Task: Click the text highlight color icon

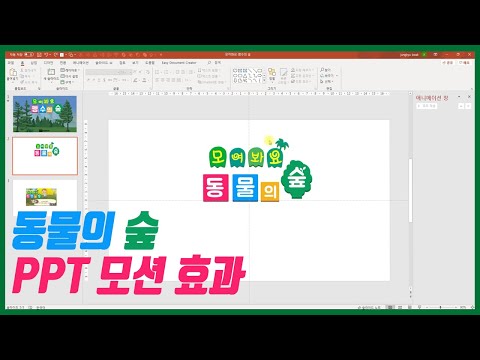Action: pos(136,80)
